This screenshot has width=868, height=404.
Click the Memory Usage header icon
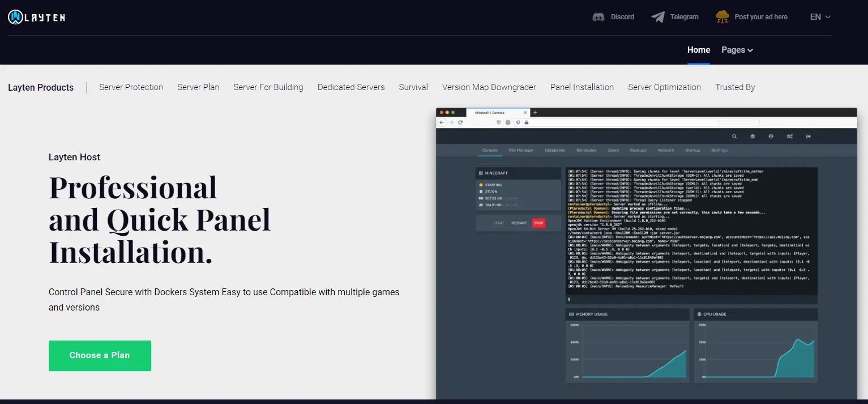pos(571,314)
